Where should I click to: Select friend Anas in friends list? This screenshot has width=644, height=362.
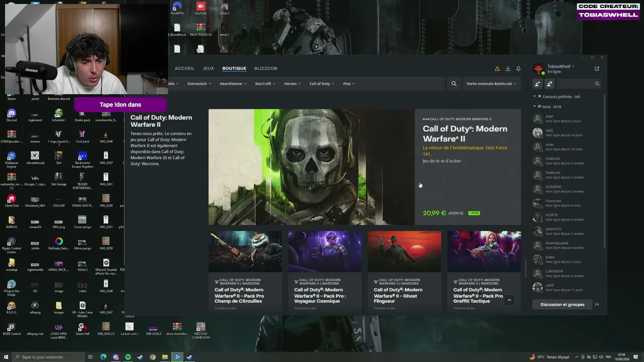coord(567,147)
